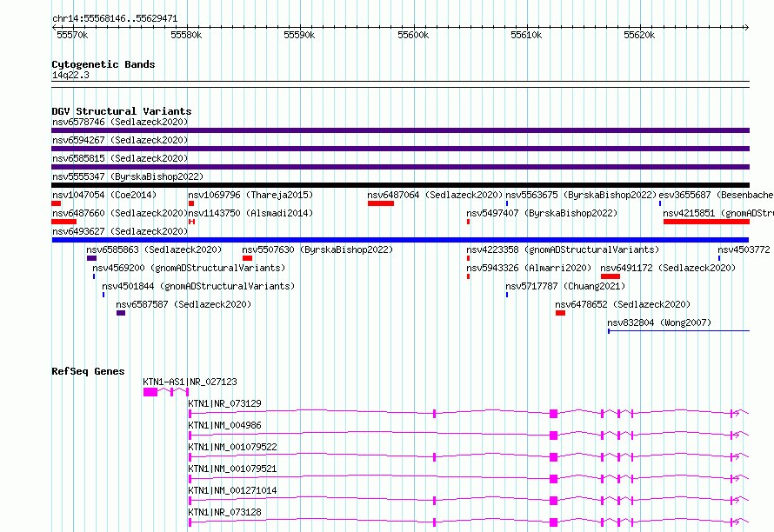The width and height of the screenshot is (774, 532).
Task: Click the 55580k ruler tick label
Action: coord(186,35)
